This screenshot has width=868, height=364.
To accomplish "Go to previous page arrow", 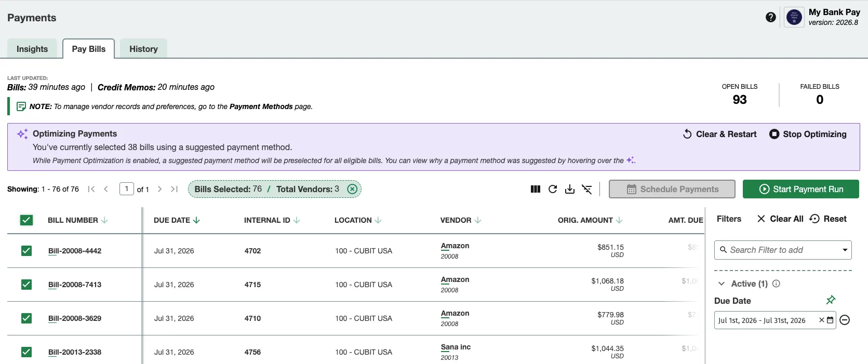I will pyautogui.click(x=106, y=189).
